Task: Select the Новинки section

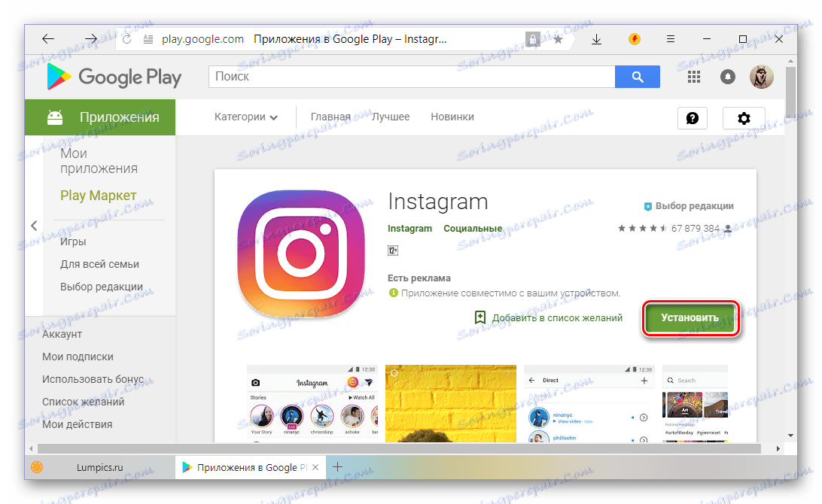Action: [452, 117]
